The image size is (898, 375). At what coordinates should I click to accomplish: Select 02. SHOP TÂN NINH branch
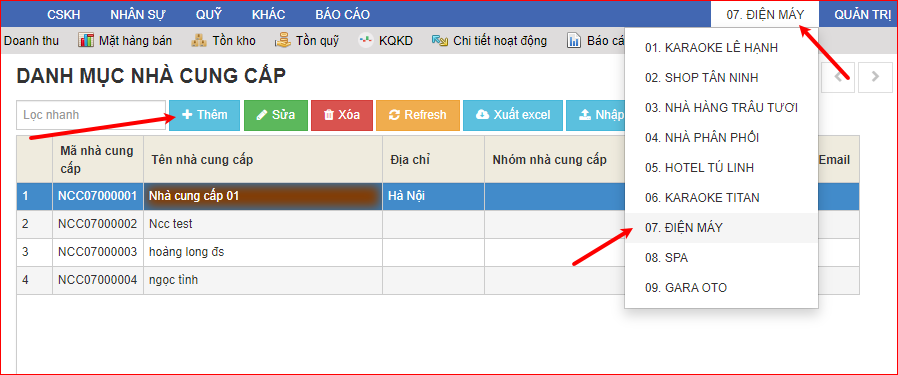(722, 78)
